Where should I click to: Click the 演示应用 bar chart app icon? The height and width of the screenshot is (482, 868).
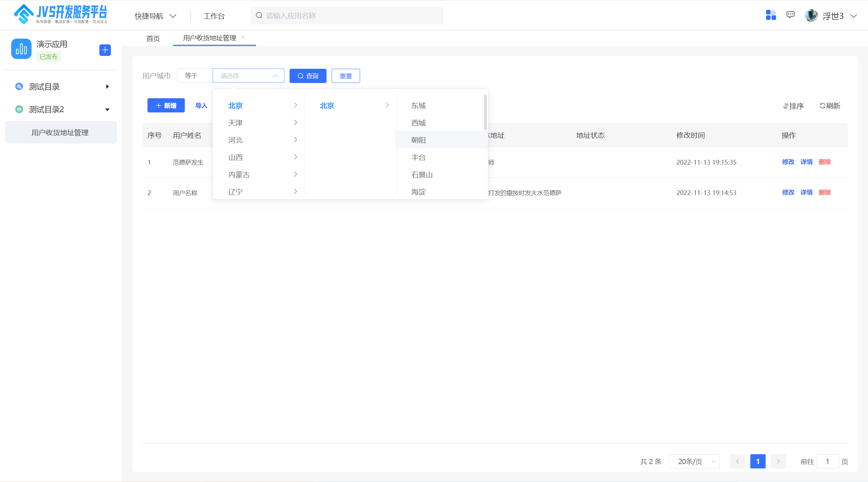pos(21,49)
